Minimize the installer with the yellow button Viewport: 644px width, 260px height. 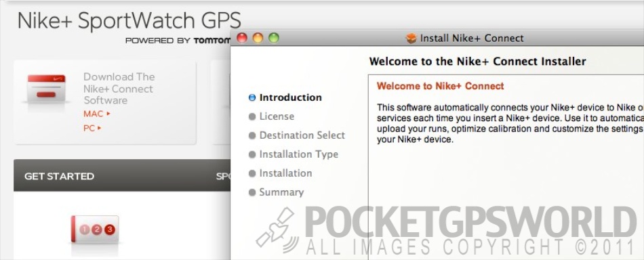[x=258, y=38]
